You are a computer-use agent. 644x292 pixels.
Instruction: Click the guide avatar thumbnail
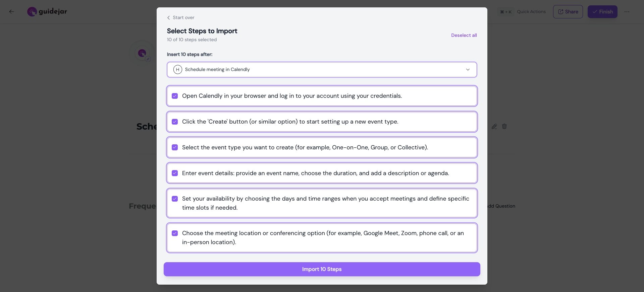tap(142, 53)
